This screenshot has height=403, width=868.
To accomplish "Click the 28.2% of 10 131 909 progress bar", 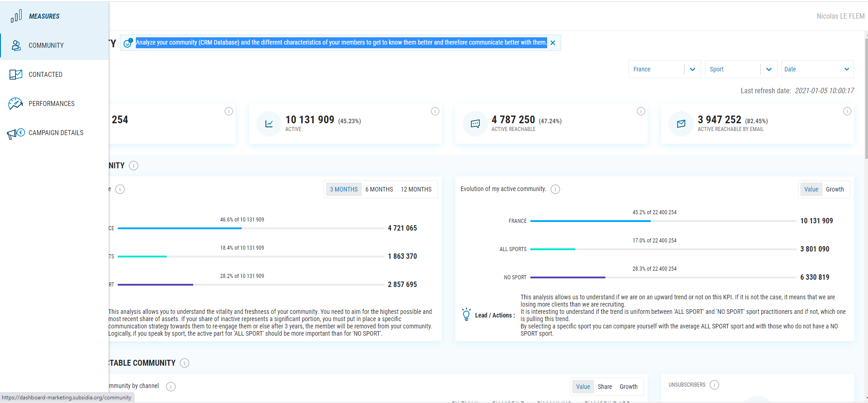I will click(x=251, y=285).
